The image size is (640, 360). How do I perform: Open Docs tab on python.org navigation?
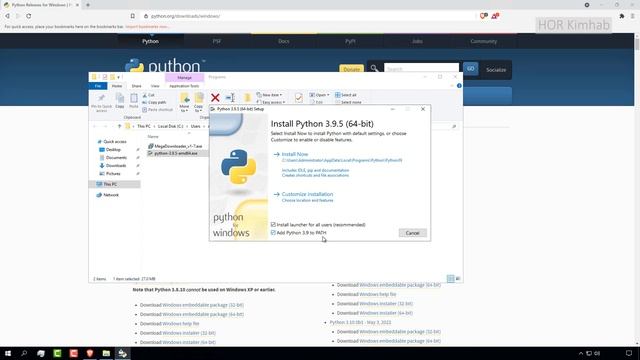click(284, 41)
